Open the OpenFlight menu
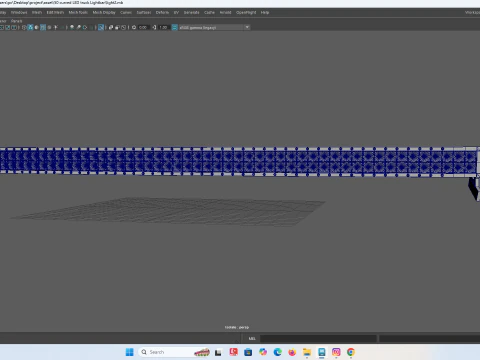This screenshot has height=360, width=480. coord(246,12)
